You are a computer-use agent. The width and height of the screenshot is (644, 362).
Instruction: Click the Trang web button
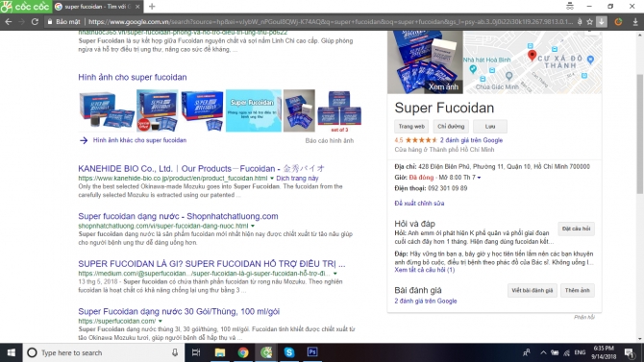pos(411,127)
